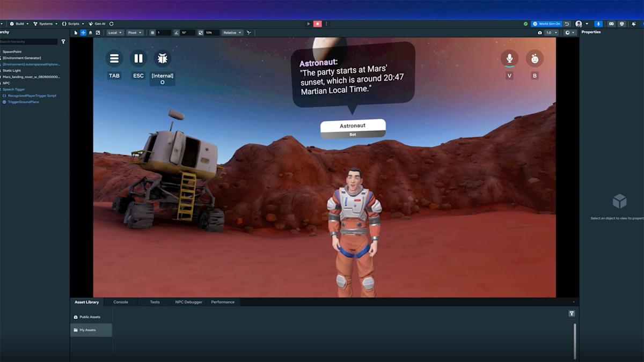Click the microphone icon in top bar
Image resolution: width=644 pixels, height=362 pixels.
point(598,24)
